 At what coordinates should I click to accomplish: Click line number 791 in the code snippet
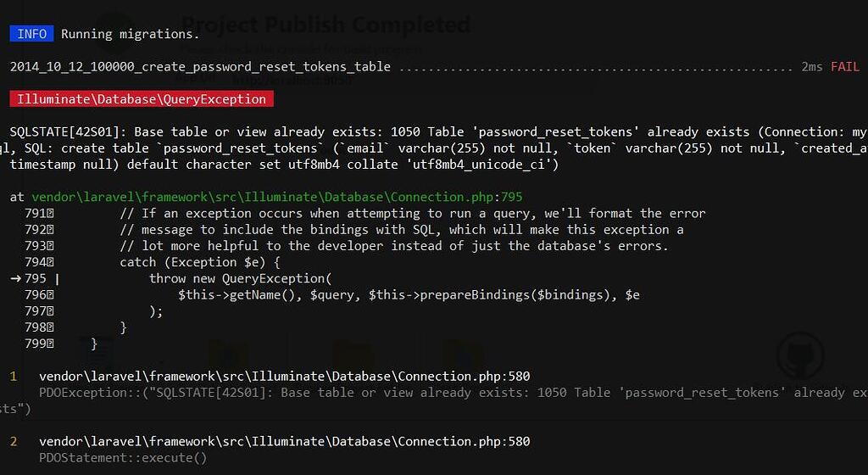point(36,213)
